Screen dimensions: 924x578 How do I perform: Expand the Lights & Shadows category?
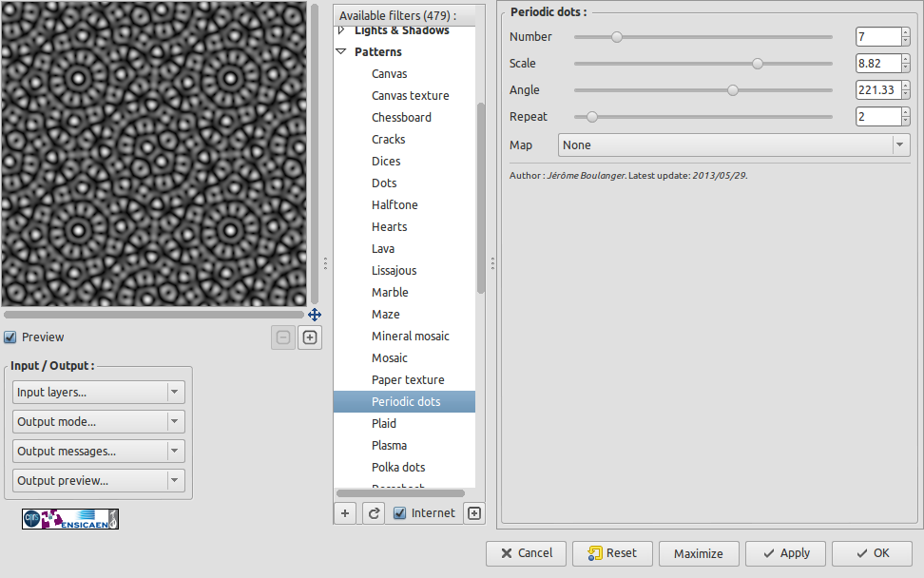[x=341, y=30]
